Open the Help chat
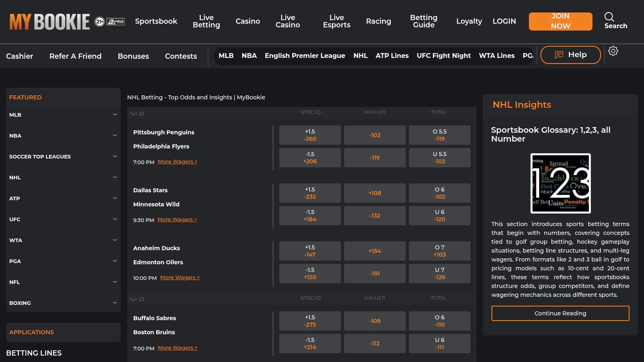644x362 pixels. point(570,55)
